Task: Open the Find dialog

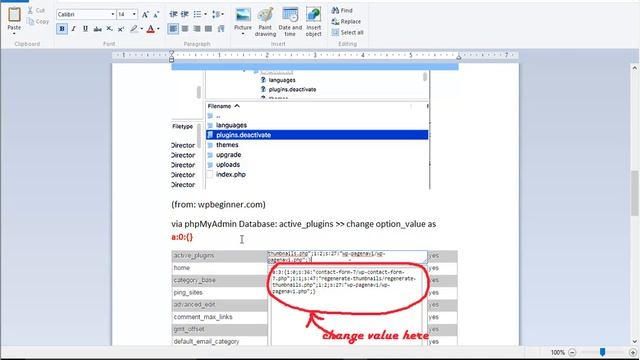Action: tap(342, 10)
